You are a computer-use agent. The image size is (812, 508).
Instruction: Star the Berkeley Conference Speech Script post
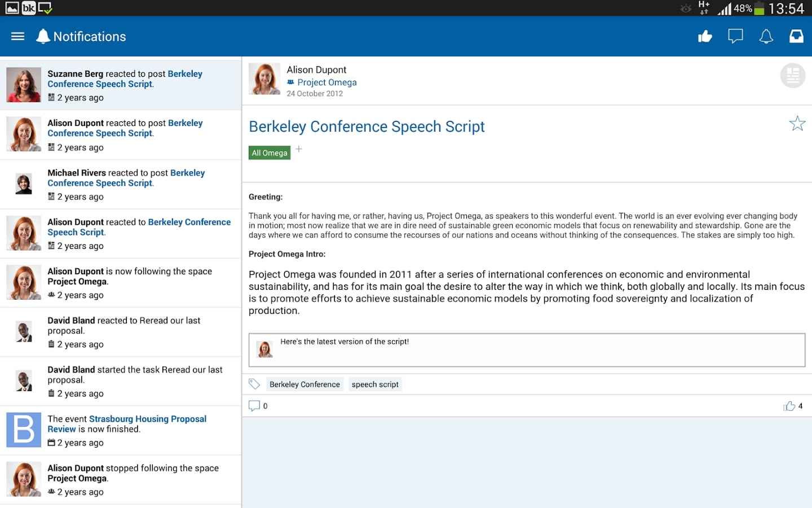pyautogui.click(x=797, y=124)
